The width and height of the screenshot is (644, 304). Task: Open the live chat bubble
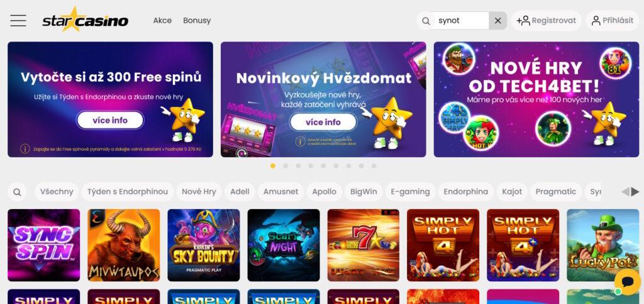click(x=628, y=282)
